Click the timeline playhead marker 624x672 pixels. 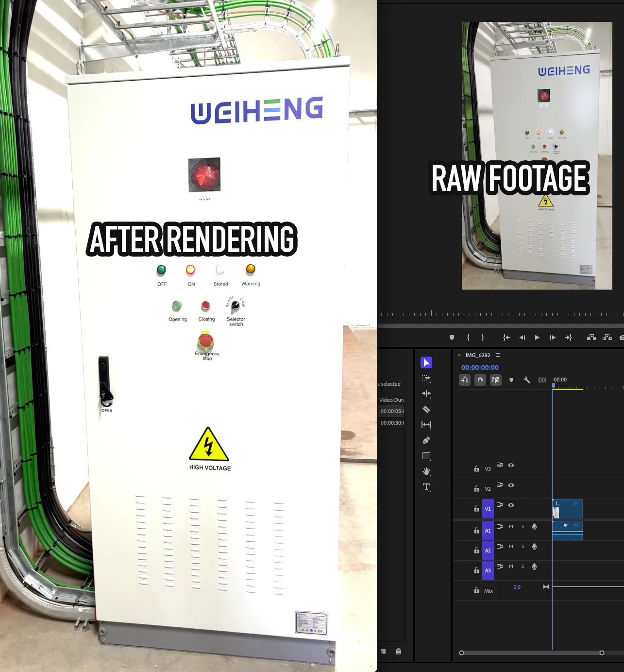click(x=553, y=385)
